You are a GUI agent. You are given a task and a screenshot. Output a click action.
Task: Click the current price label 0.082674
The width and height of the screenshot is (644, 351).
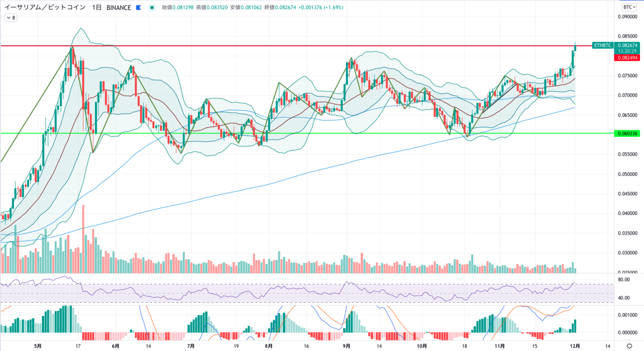click(x=627, y=45)
